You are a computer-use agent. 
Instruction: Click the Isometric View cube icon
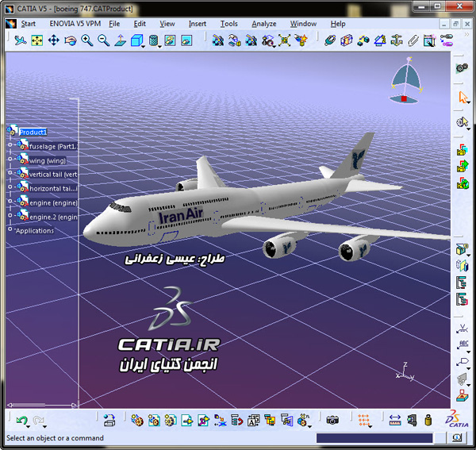coord(136,40)
